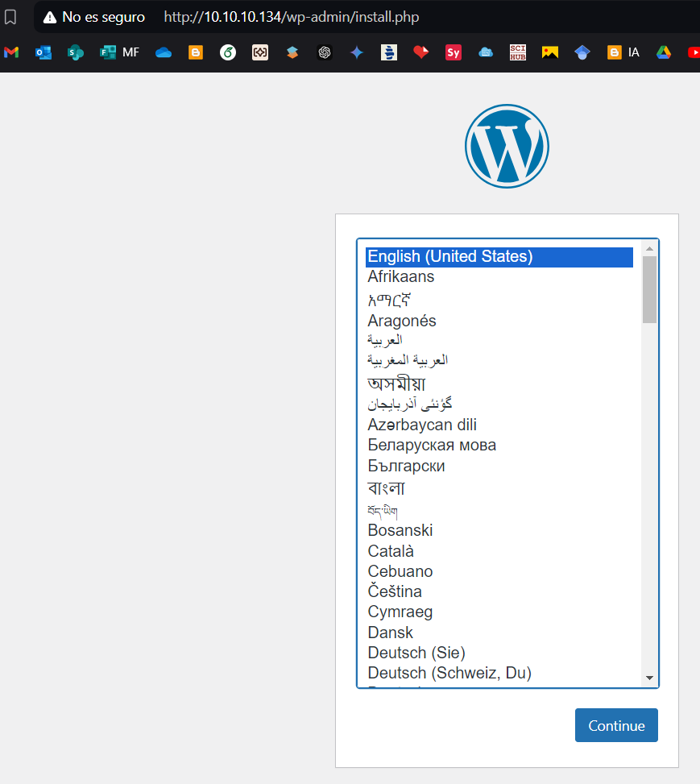
Task: Select Bosanski in language list
Action: [x=499, y=530]
